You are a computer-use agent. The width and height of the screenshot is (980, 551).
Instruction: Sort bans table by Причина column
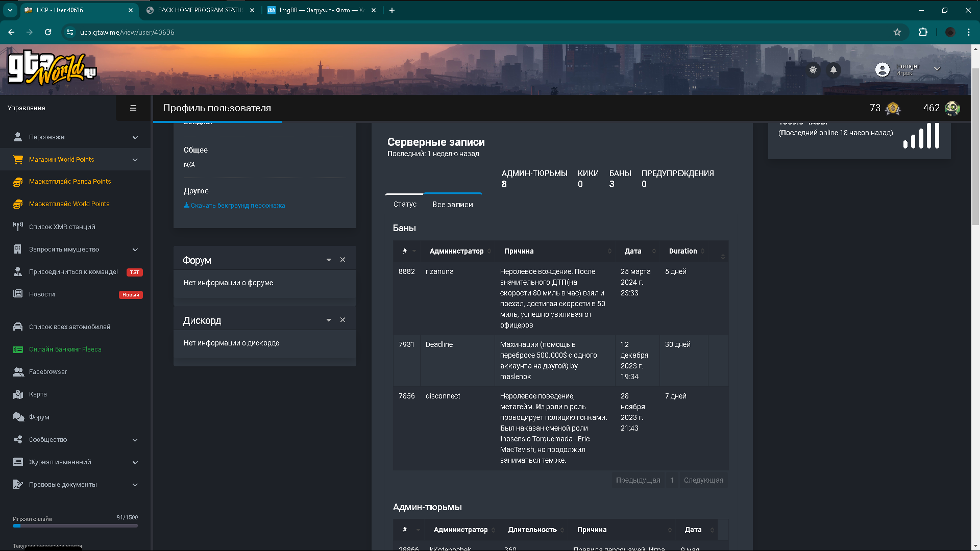(x=554, y=251)
